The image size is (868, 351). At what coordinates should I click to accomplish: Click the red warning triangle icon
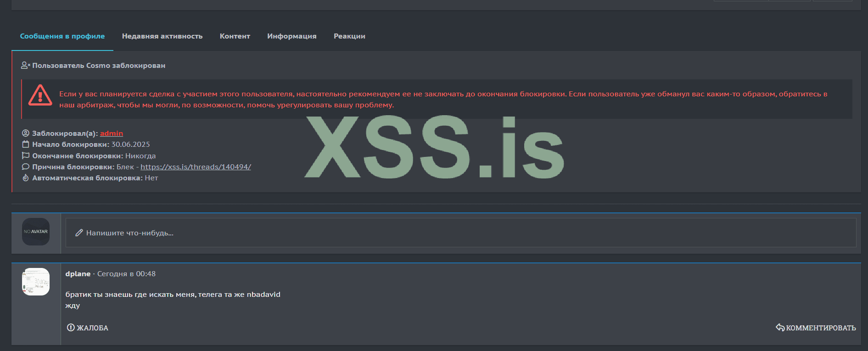(40, 95)
